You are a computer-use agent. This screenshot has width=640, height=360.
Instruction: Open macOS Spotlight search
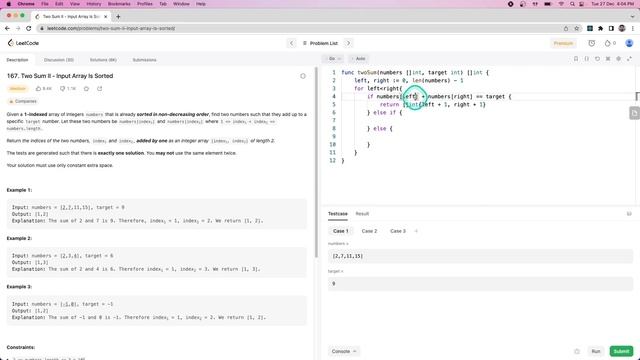pyautogui.click(x=572, y=4)
